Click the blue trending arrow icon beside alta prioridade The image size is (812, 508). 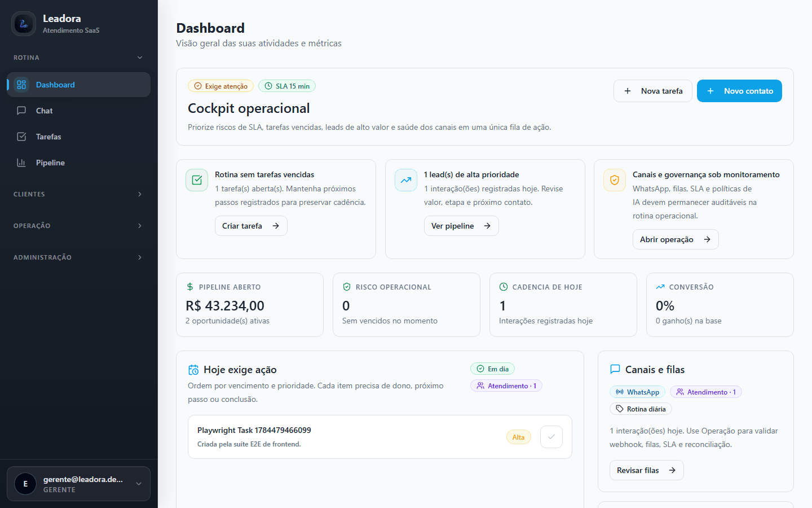point(406,180)
